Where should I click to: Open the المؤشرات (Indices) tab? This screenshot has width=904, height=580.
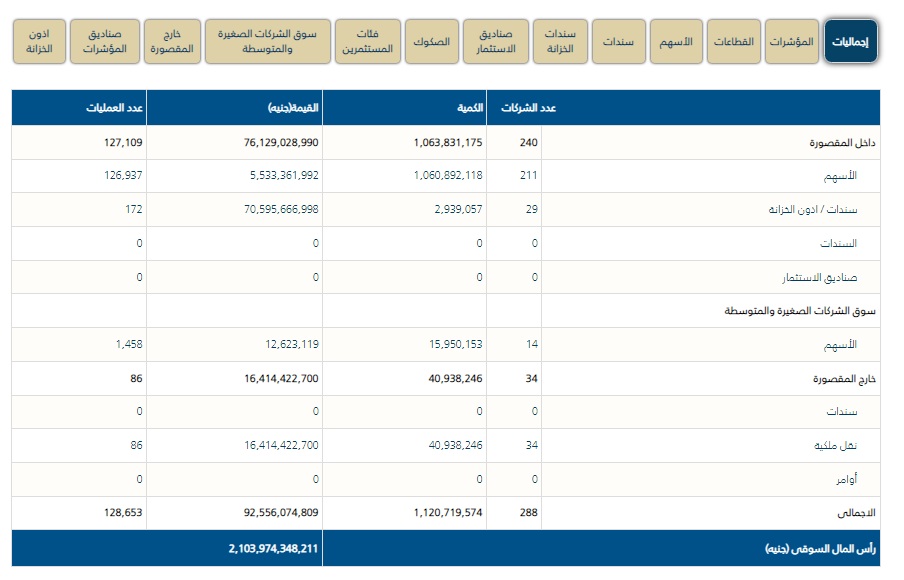[793, 41]
